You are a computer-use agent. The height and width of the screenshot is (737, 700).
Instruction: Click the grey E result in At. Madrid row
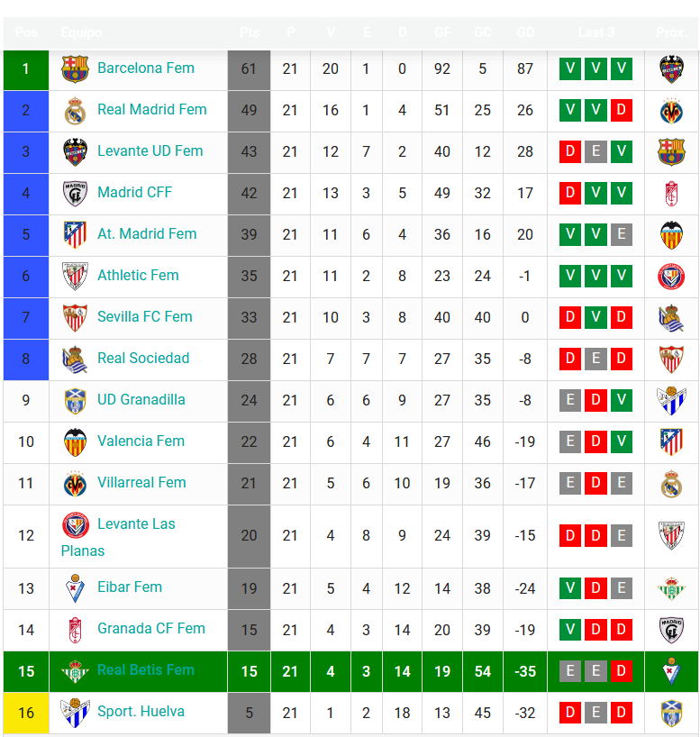621,234
